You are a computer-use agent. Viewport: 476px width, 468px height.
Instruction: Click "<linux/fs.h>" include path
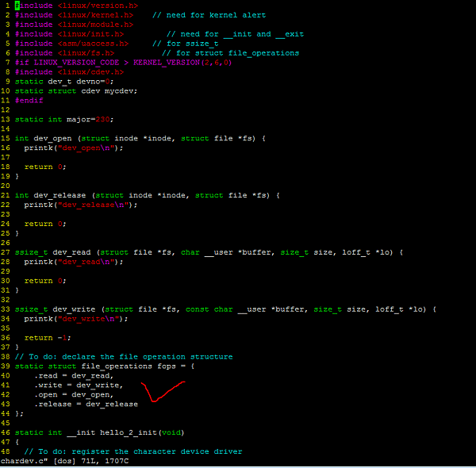tap(86, 53)
